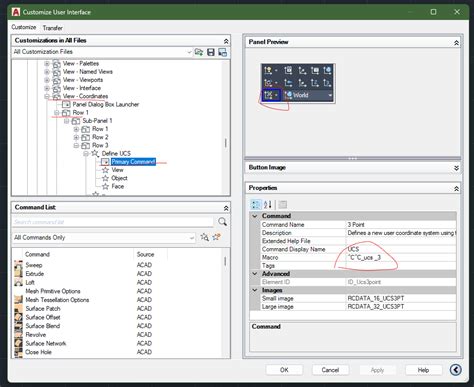474x387 pixels.
Task: Select the Face item under Define UCS
Action: tap(117, 186)
